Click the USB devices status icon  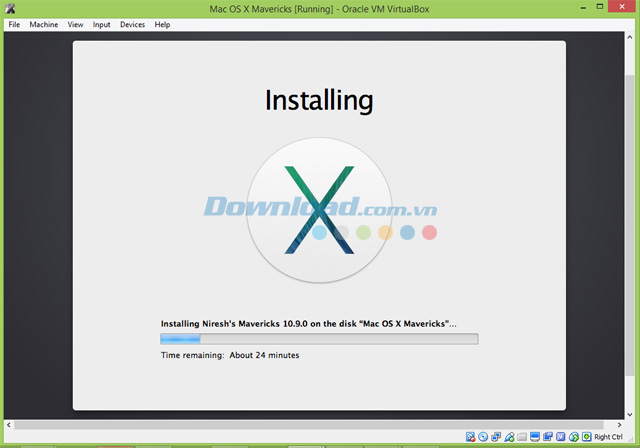[x=509, y=437]
